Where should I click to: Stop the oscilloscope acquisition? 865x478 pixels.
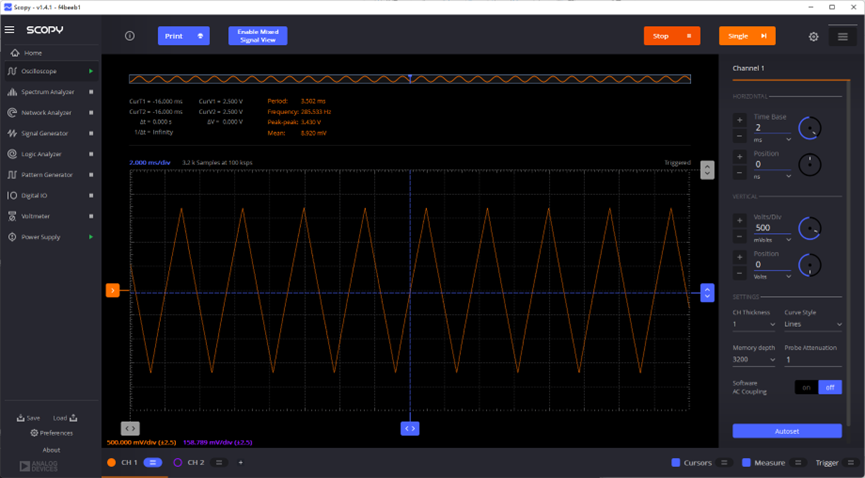tap(672, 36)
